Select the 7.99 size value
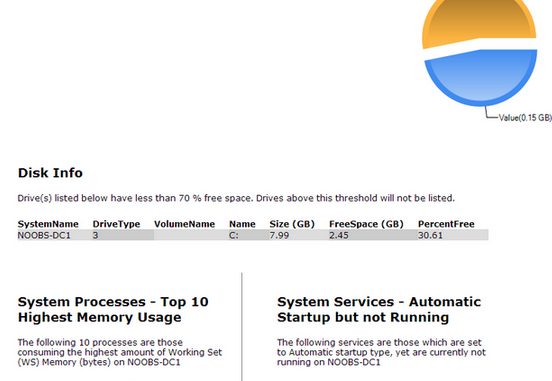The image size is (552, 381). point(279,235)
